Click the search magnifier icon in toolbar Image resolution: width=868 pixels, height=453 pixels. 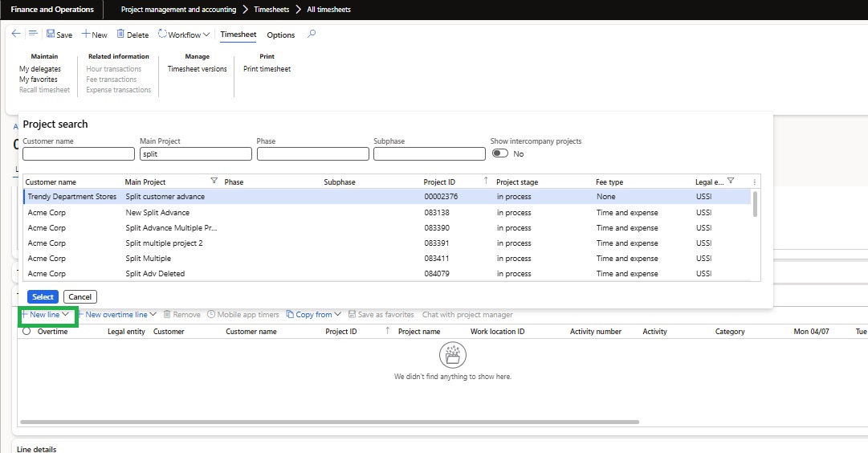pyautogui.click(x=312, y=34)
